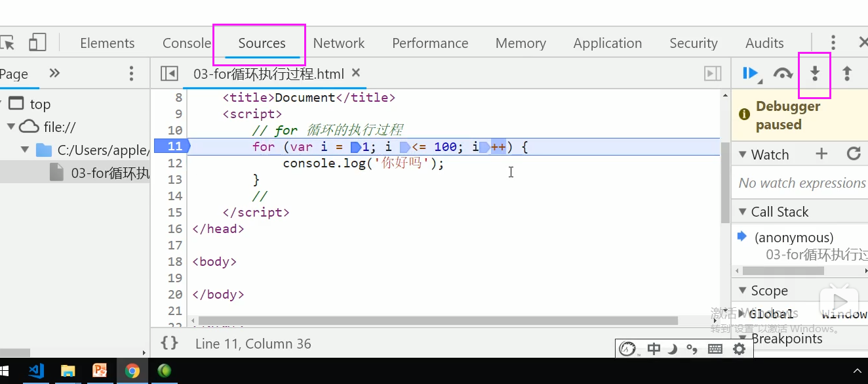The image size is (868, 384).
Task: Open PowerPoint from the taskbar
Action: pyautogui.click(x=100, y=371)
